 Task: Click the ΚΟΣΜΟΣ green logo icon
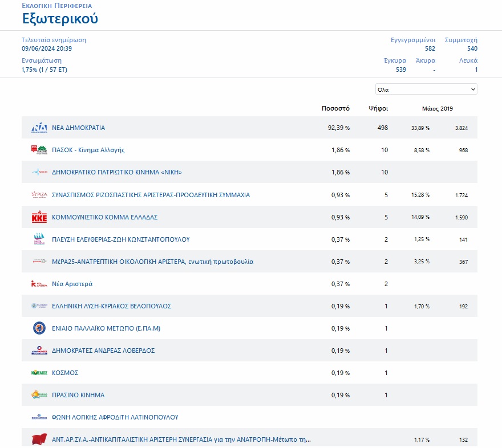(39, 373)
